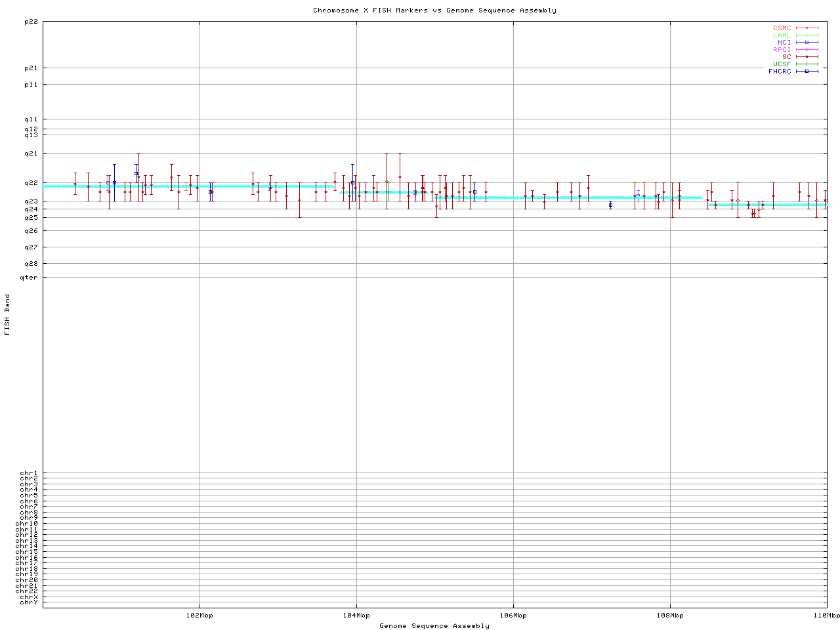Viewport: 840px width, 630px height.
Task: Click the FHCRC legend square marker
Action: pos(807,72)
